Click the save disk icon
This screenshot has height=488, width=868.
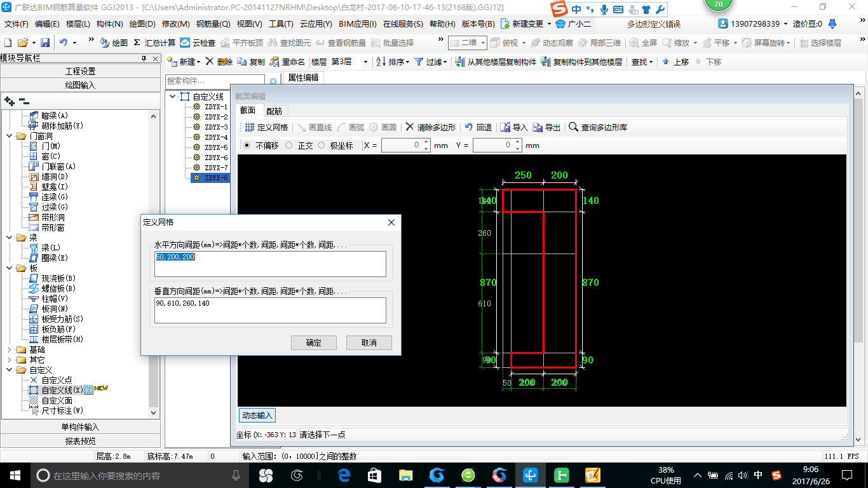[x=45, y=43]
